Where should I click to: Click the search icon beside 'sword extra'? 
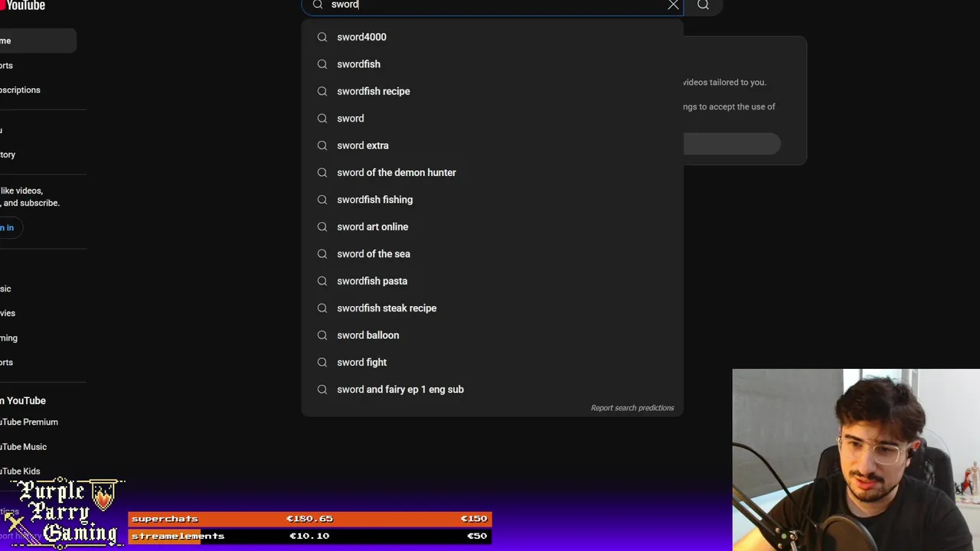[322, 145]
